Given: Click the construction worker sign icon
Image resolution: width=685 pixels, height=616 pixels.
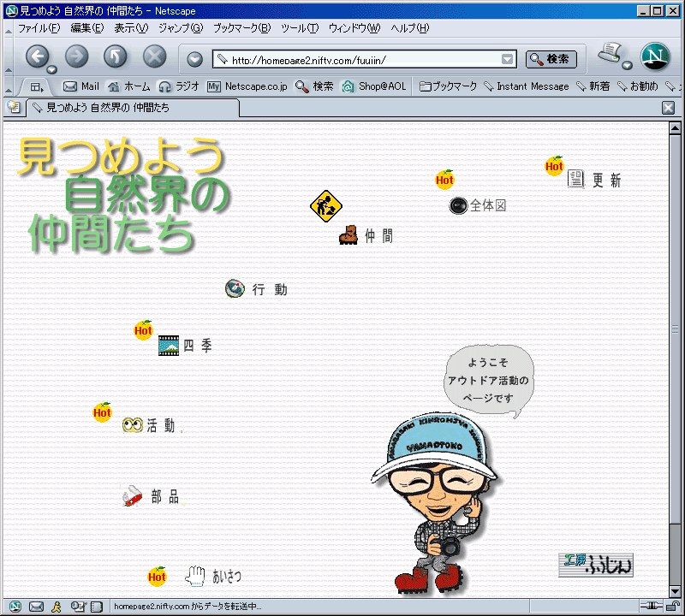Looking at the screenshot, I should coord(326,206).
